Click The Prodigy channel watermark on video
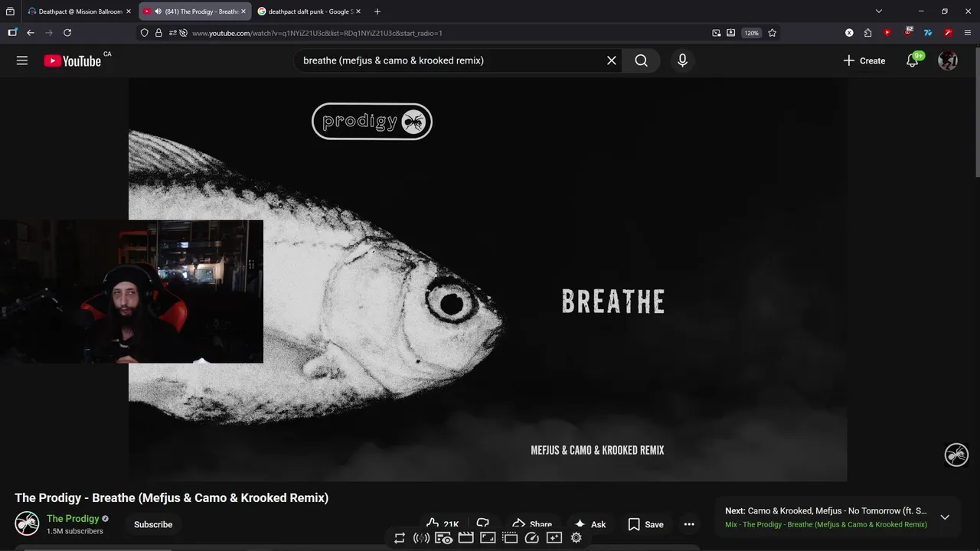 click(x=956, y=455)
